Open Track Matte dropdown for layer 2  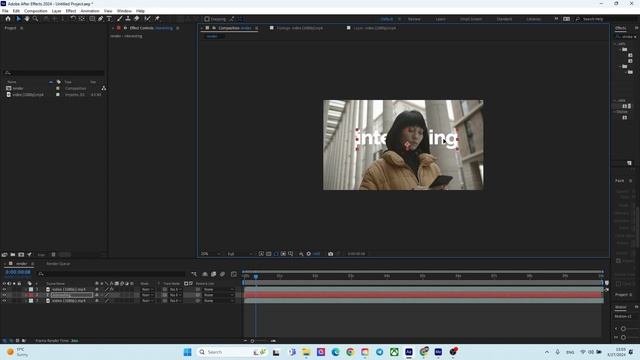pos(176,295)
